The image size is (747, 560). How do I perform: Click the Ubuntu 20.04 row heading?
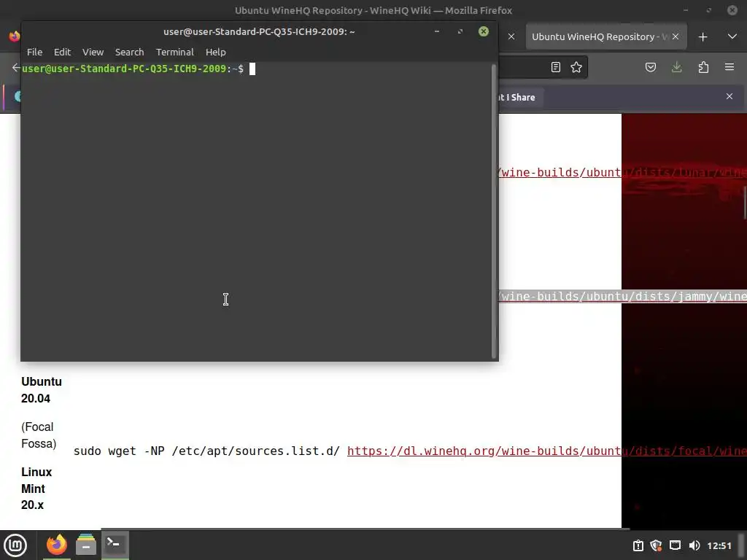[x=42, y=390]
